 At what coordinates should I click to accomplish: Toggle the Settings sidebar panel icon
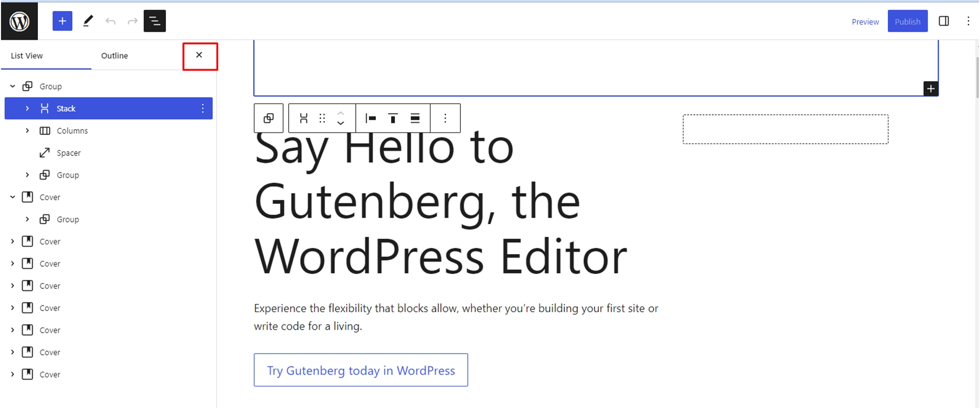(x=944, y=21)
